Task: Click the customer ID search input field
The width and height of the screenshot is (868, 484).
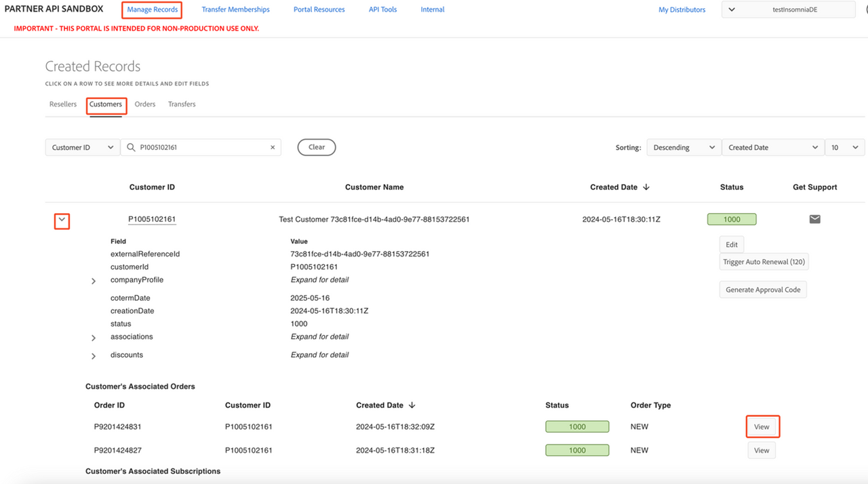Action: pos(202,147)
